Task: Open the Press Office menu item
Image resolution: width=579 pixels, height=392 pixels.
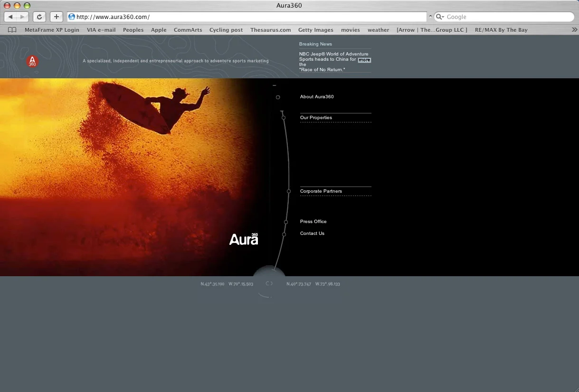Action: click(x=313, y=222)
